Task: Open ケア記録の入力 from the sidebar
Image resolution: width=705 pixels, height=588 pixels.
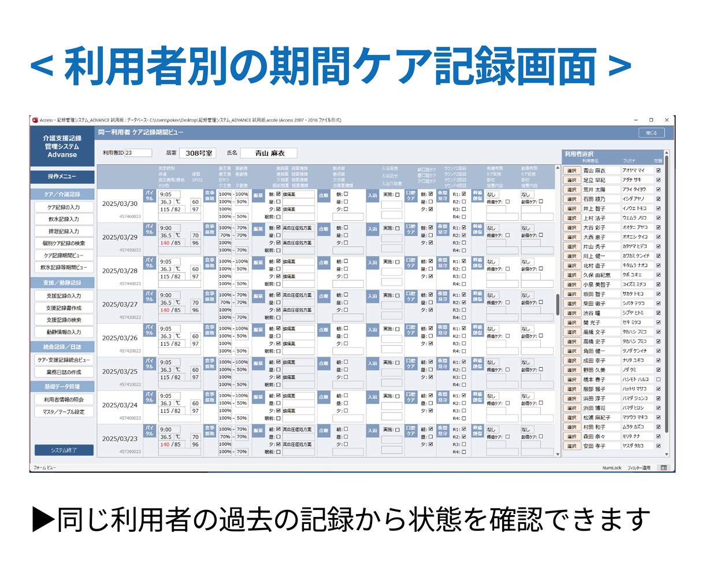Action: (x=64, y=207)
